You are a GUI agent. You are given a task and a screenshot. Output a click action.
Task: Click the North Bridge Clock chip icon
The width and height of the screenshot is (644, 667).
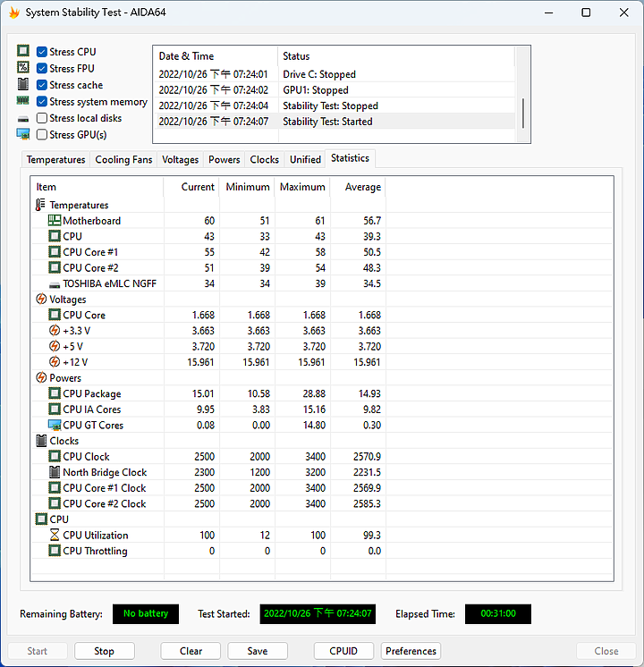click(x=55, y=472)
